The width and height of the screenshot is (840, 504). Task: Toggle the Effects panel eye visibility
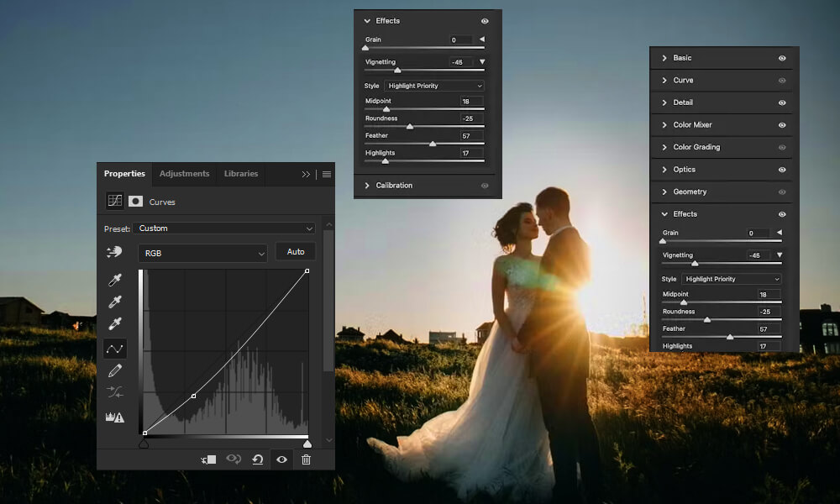tap(486, 20)
